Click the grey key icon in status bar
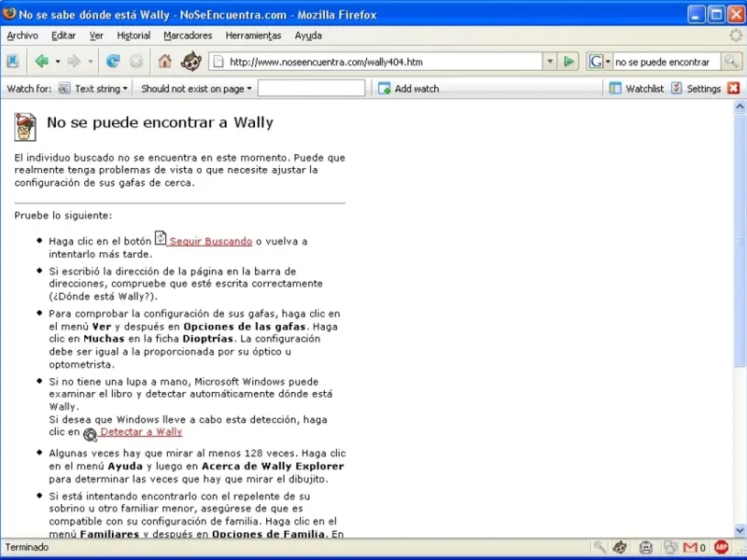 tap(599, 548)
